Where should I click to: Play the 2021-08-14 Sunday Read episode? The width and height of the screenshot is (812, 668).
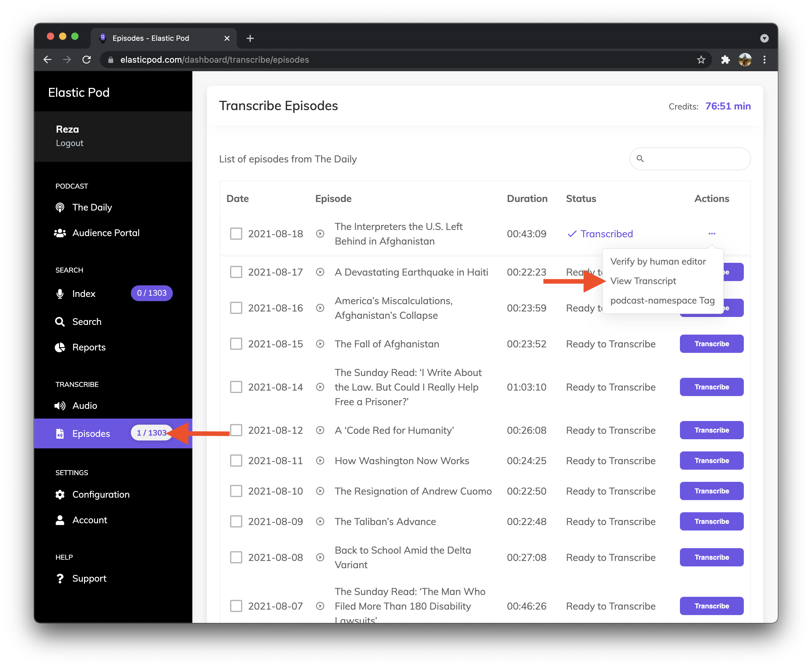pos(320,387)
